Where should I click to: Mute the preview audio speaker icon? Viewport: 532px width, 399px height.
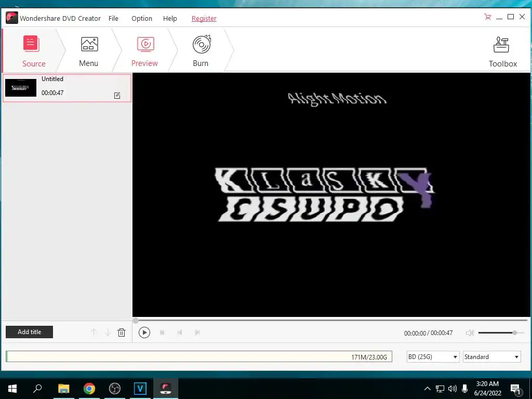470,333
